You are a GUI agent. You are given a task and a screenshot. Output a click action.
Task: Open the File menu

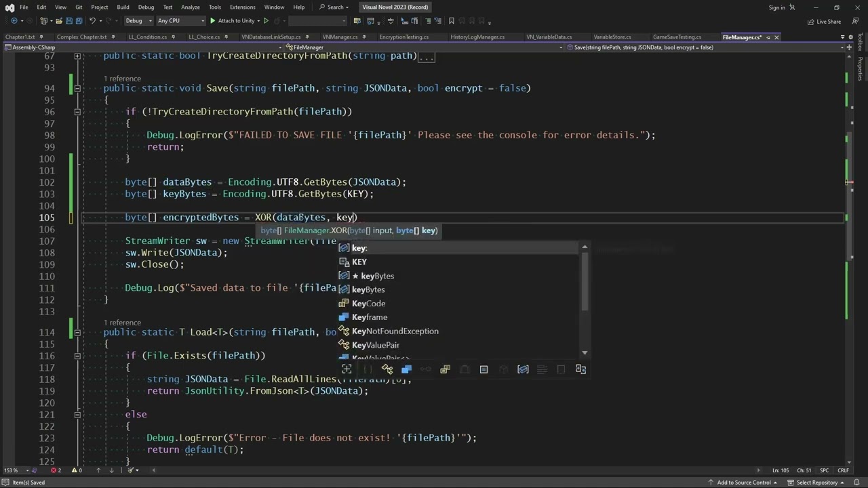pyautogui.click(x=24, y=7)
